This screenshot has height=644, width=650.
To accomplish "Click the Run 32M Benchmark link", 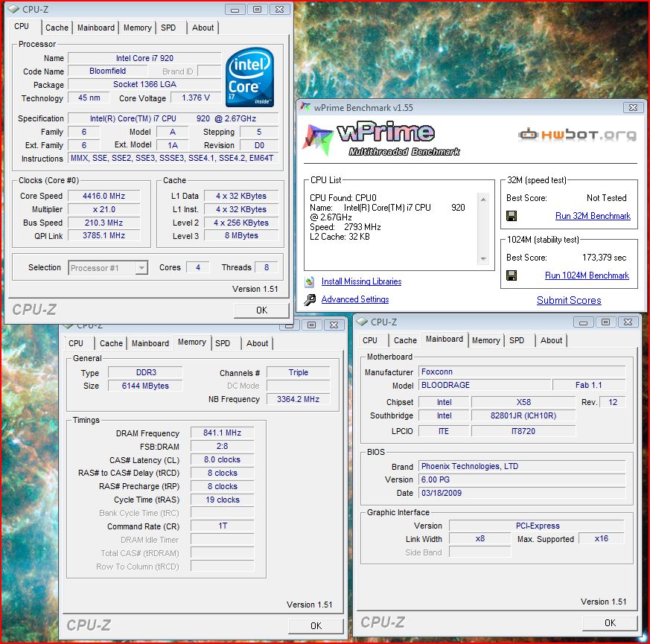I will (593, 216).
